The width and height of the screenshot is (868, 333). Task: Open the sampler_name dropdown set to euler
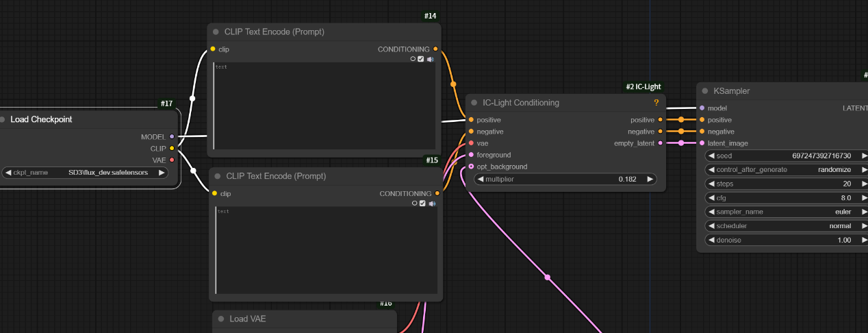tap(786, 212)
